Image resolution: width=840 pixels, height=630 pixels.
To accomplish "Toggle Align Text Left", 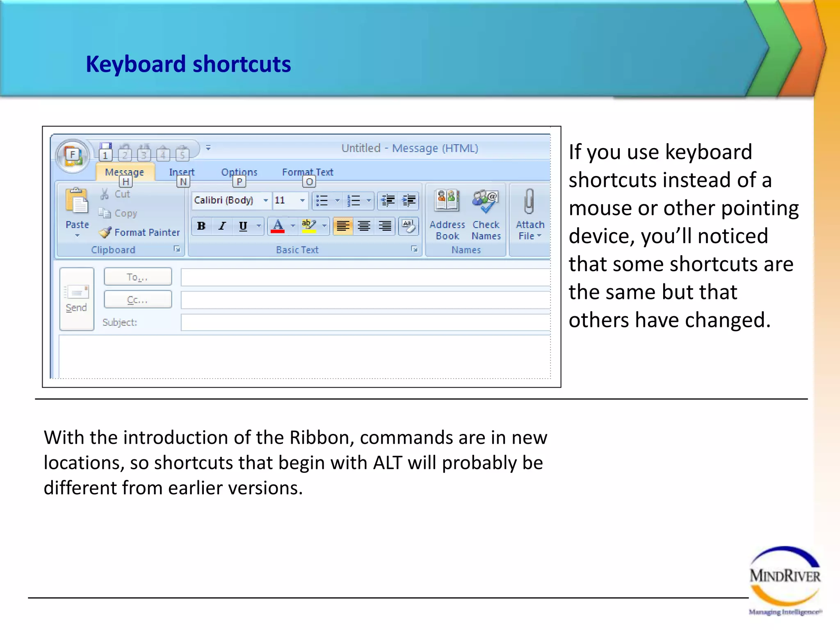I will 343,226.
